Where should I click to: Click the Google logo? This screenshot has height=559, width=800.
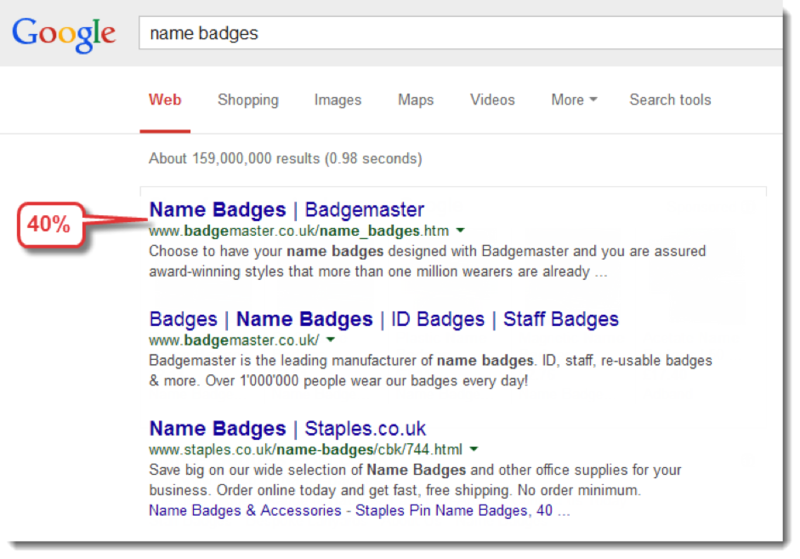64,34
